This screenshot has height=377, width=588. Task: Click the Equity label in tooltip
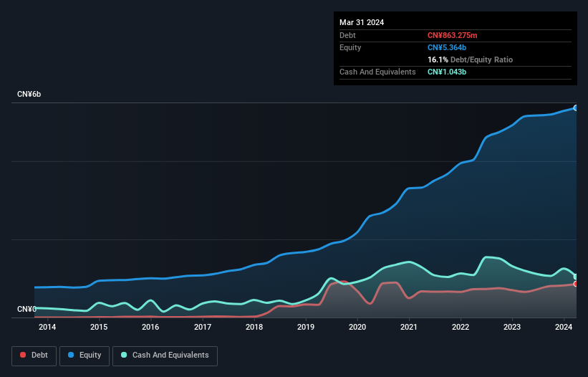point(350,47)
